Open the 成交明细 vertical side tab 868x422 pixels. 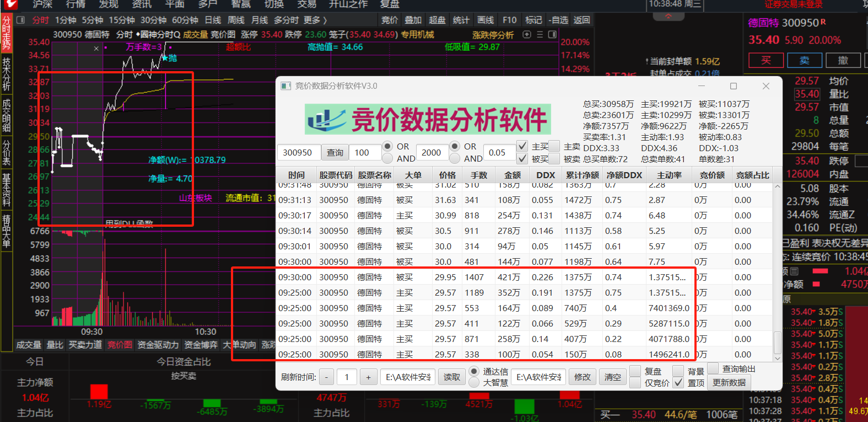coord(7,116)
